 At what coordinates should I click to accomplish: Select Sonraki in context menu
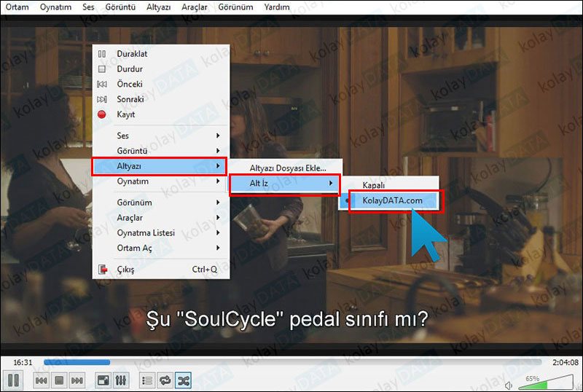(160, 99)
